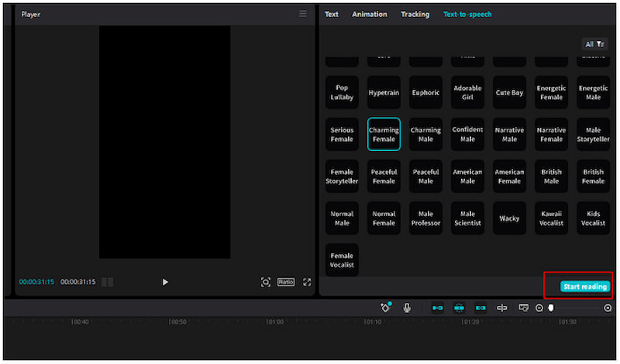Viewport: 620px width, 364px height.
Task: Open the Ratio aspect selector
Action: (x=286, y=282)
